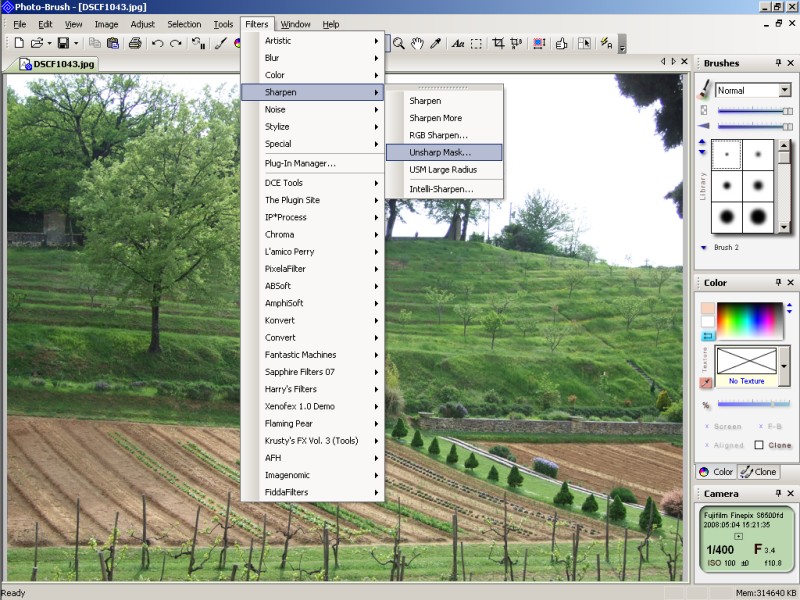Click the Undo arrow icon
The width and height of the screenshot is (800, 600).
(157, 43)
